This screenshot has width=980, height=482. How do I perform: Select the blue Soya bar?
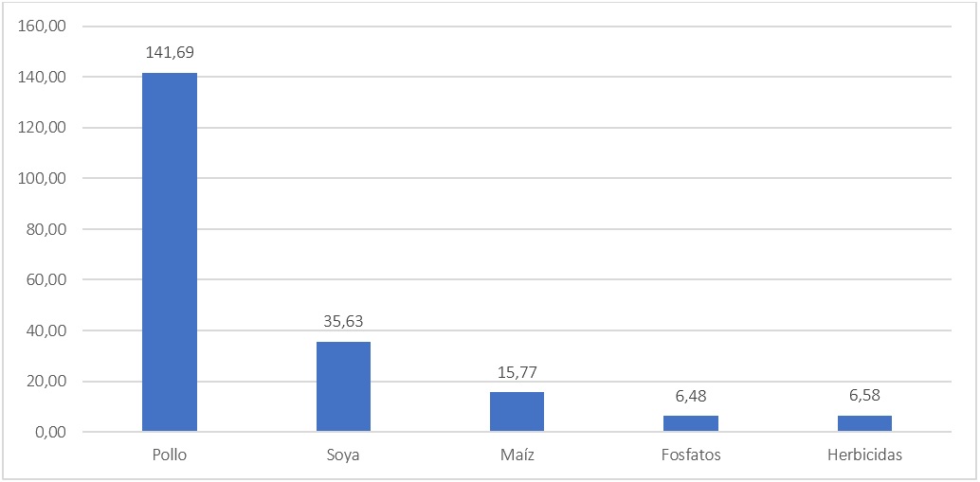pos(343,386)
